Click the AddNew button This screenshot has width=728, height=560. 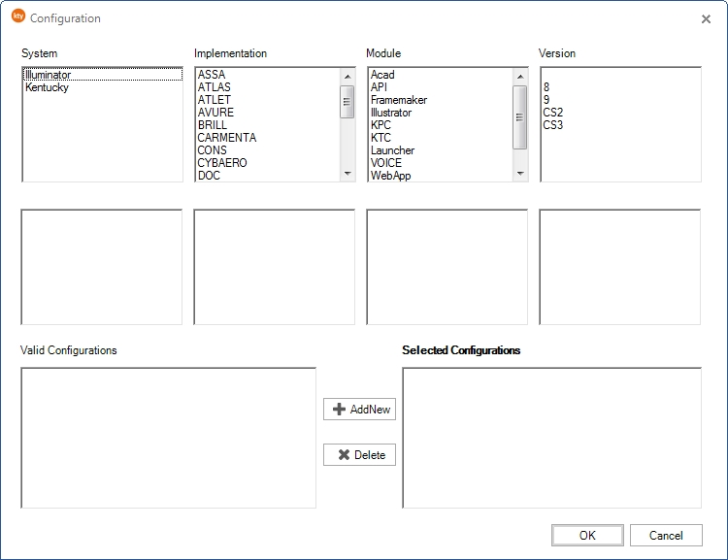(359, 410)
